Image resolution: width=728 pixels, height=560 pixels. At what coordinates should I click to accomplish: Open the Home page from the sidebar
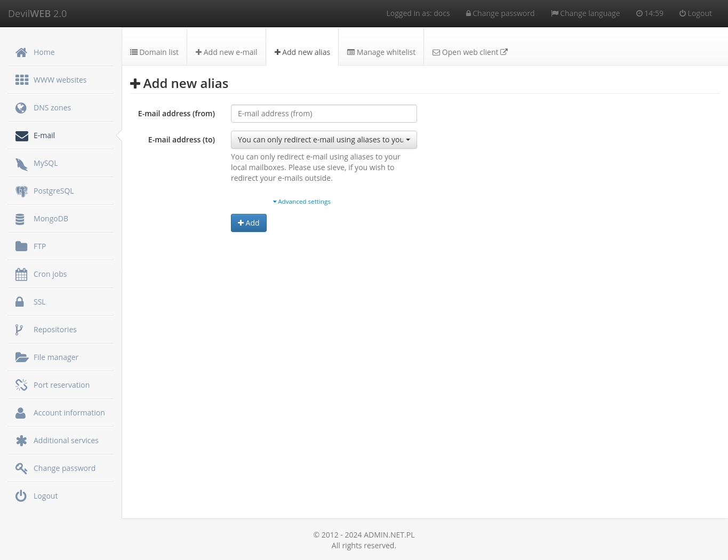click(21, 52)
